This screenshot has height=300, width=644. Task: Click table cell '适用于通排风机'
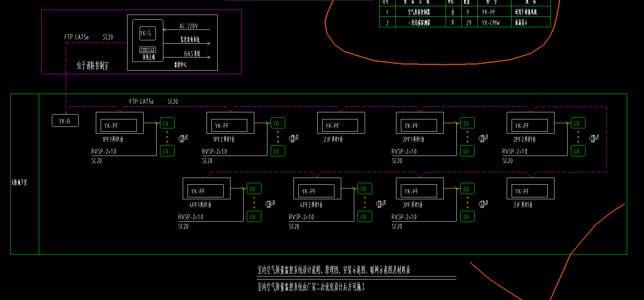(x=526, y=12)
